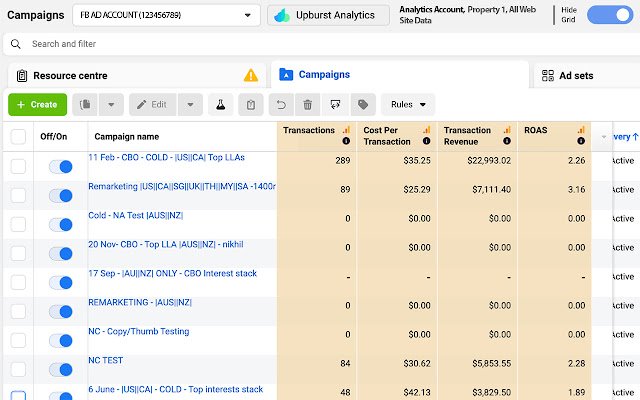This screenshot has width=640, height=400.
Task: Click the search magnifier icon
Action: 16,44
